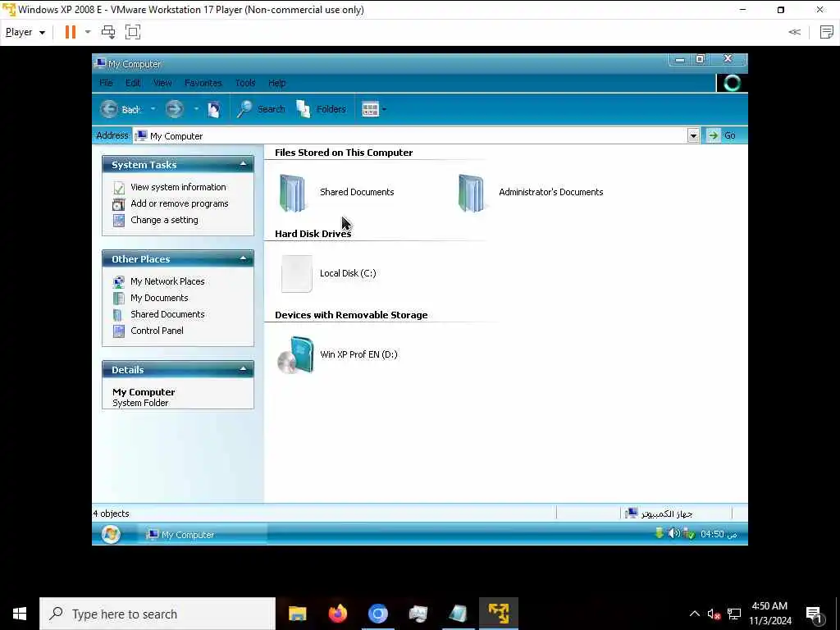Click the muted host volume icon
The width and height of the screenshot is (840, 630).
coord(714,614)
